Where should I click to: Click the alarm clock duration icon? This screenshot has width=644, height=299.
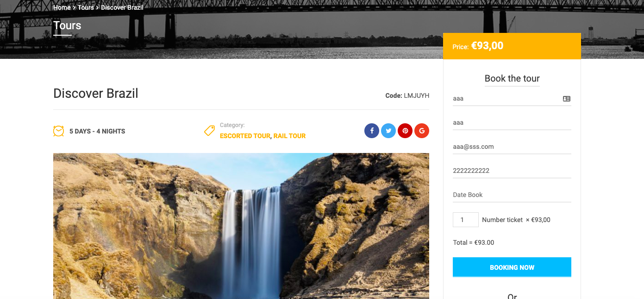tap(58, 131)
